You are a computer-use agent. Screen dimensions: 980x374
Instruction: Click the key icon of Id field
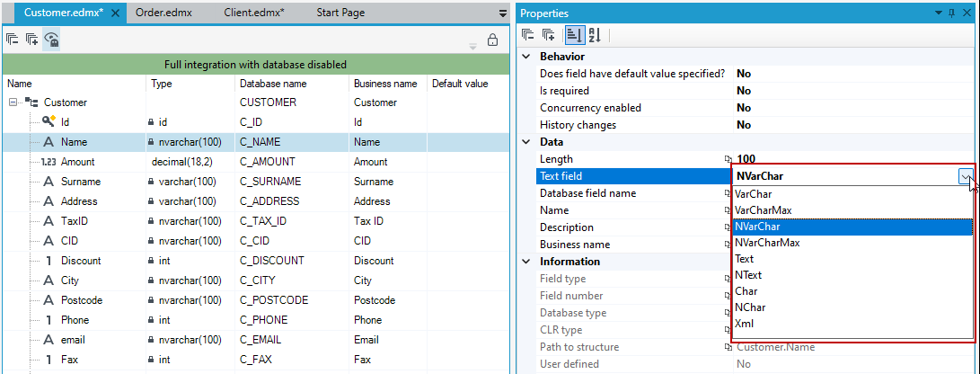click(x=49, y=121)
